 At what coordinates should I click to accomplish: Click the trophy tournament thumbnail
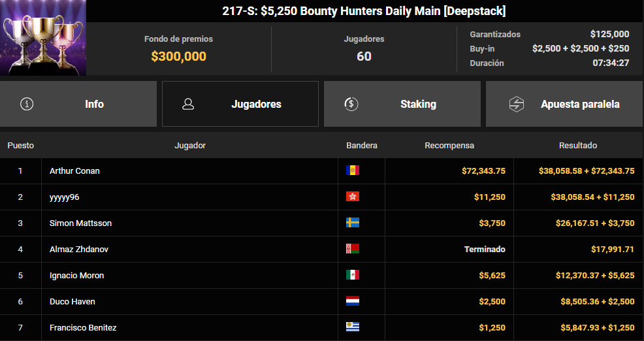tap(43, 38)
